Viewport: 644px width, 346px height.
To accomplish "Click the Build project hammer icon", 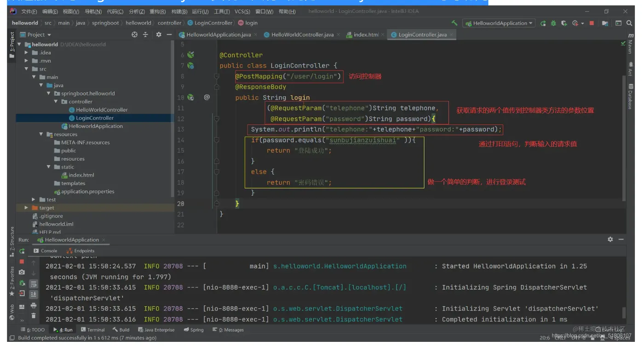I will coord(454,23).
